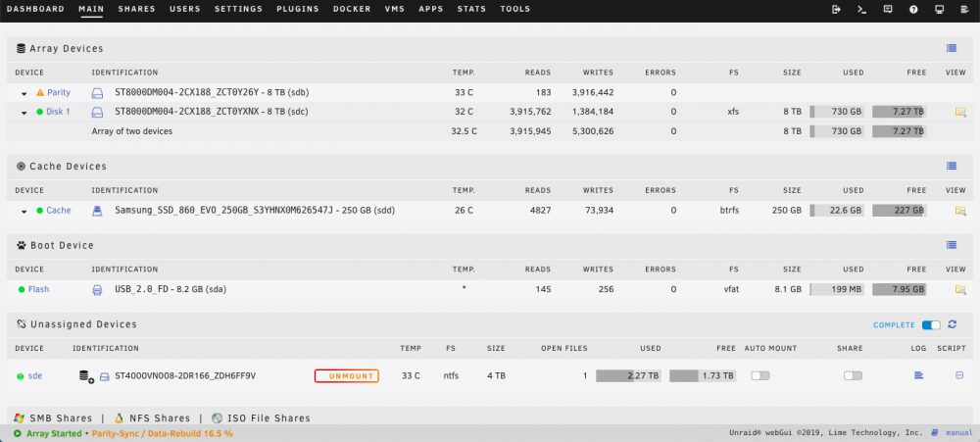Viewport: 980px width, 442px height.
Task: Select the SMB Shares heading
Action: click(61, 418)
